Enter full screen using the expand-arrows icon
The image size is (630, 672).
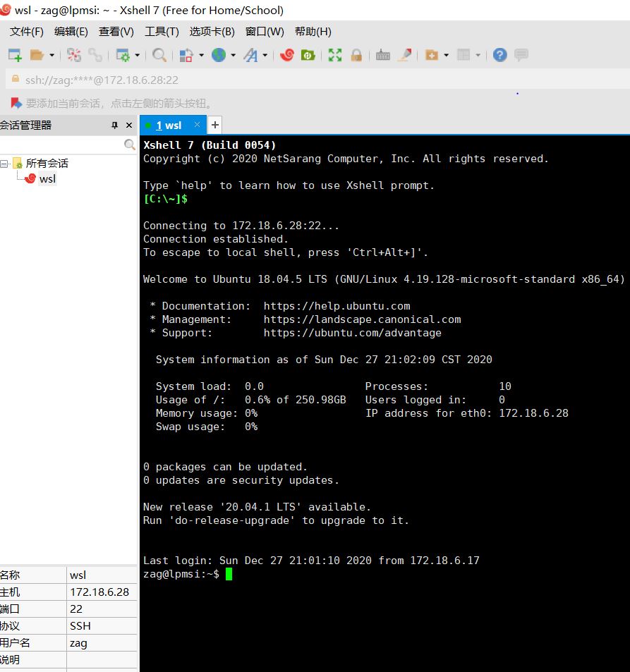(335, 54)
